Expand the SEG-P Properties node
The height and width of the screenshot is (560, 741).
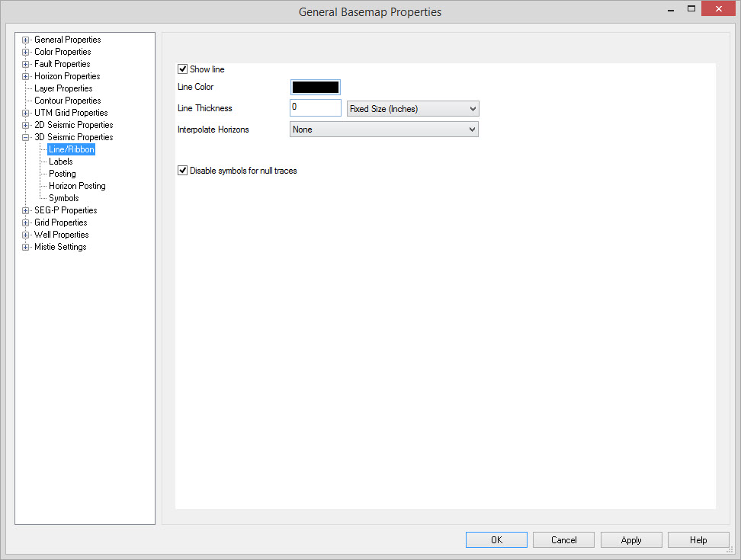(x=26, y=210)
